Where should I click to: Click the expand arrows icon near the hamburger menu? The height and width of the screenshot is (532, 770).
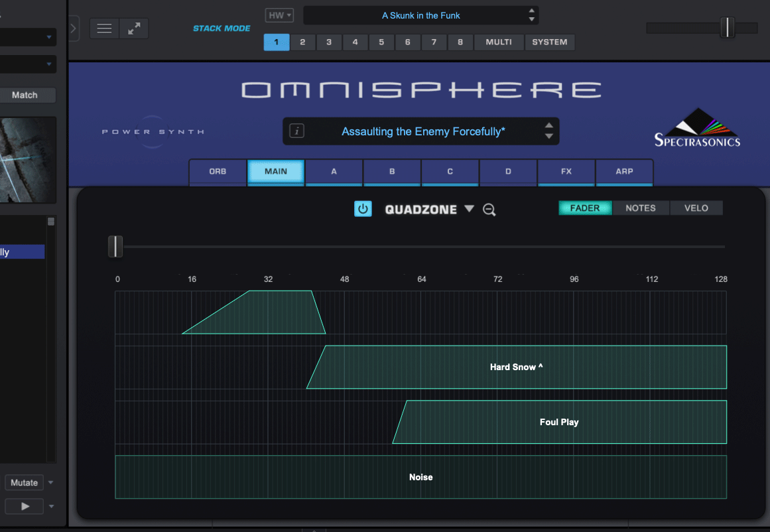[x=133, y=28]
